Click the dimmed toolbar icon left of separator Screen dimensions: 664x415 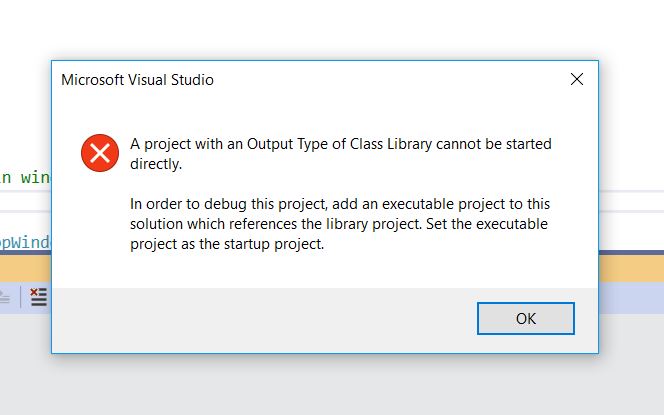(5, 296)
